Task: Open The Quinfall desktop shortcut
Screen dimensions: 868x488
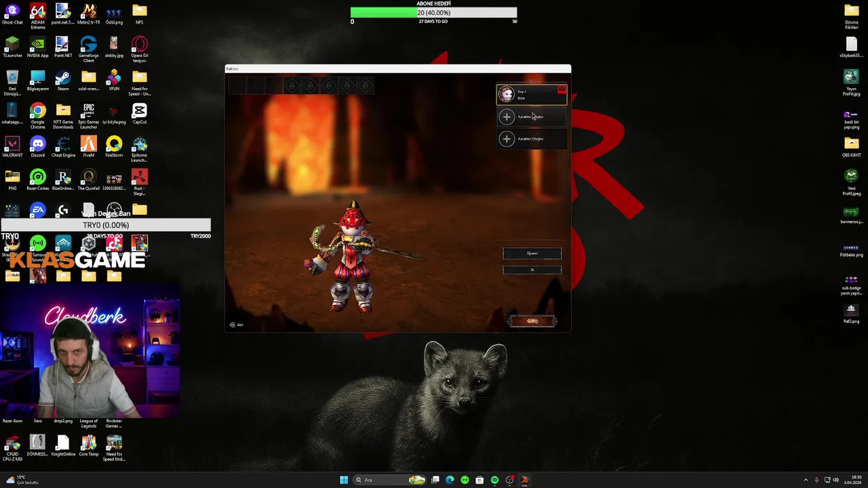Action: 89,180
